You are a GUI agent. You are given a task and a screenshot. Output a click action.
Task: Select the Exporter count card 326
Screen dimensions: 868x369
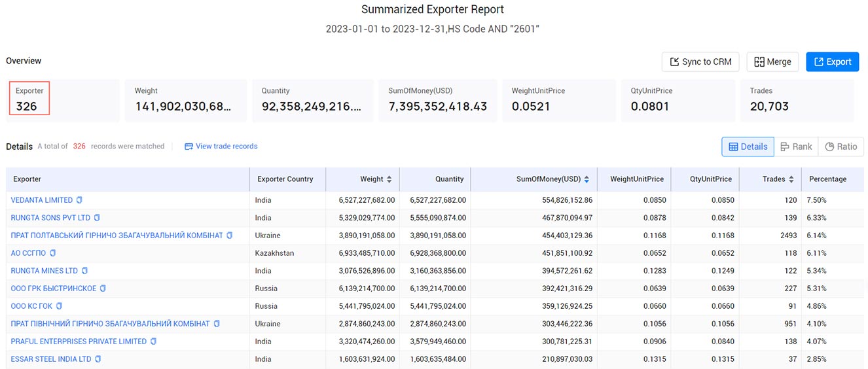[63, 101]
